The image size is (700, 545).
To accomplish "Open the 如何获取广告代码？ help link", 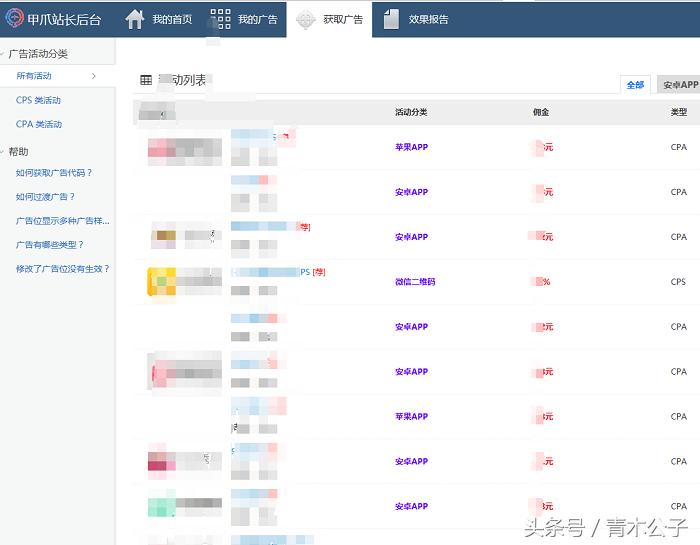I will tap(54, 173).
